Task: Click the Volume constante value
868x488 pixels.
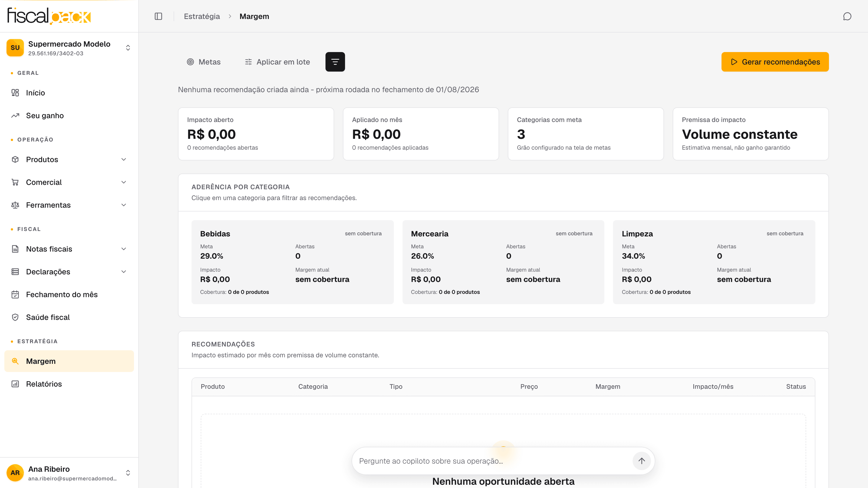Action: [x=740, y=134]
